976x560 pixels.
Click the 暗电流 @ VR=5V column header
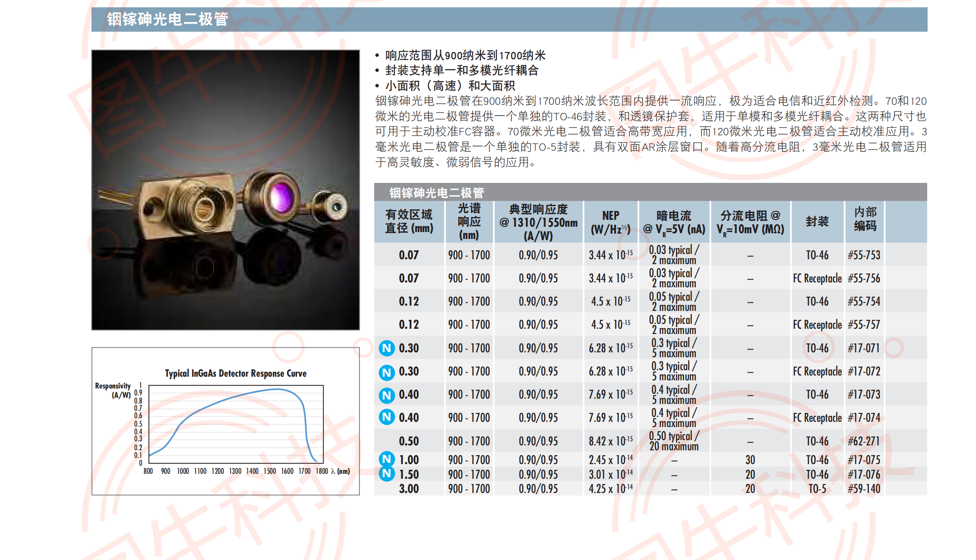pos(674,222)
